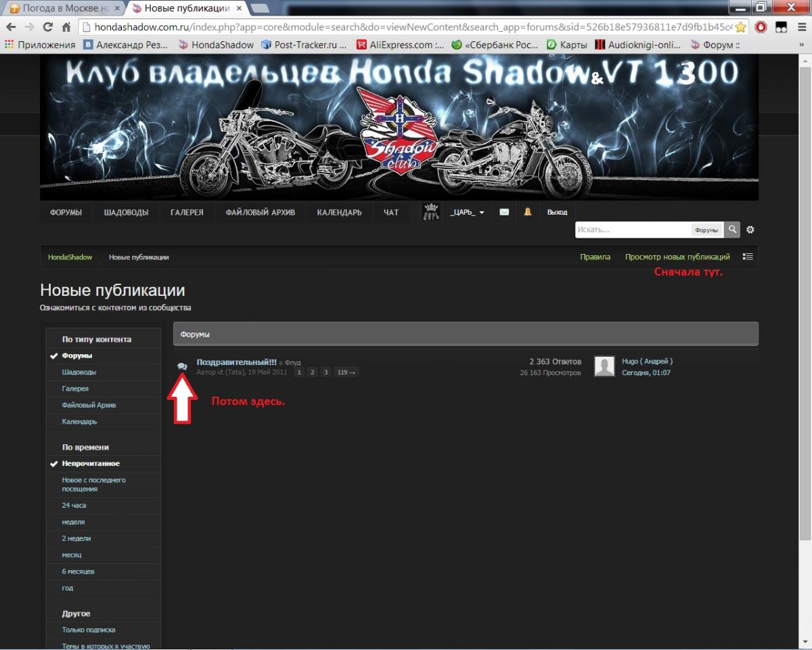
Task: Switch to the Погода в Москве tab
Action: [x=60, y=9]
